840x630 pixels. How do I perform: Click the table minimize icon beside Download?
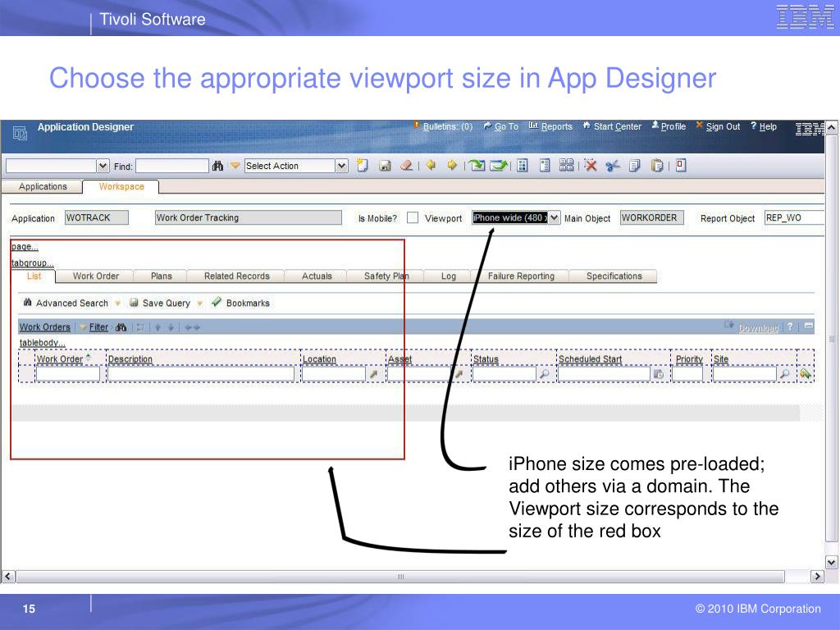tap(808, 326)
